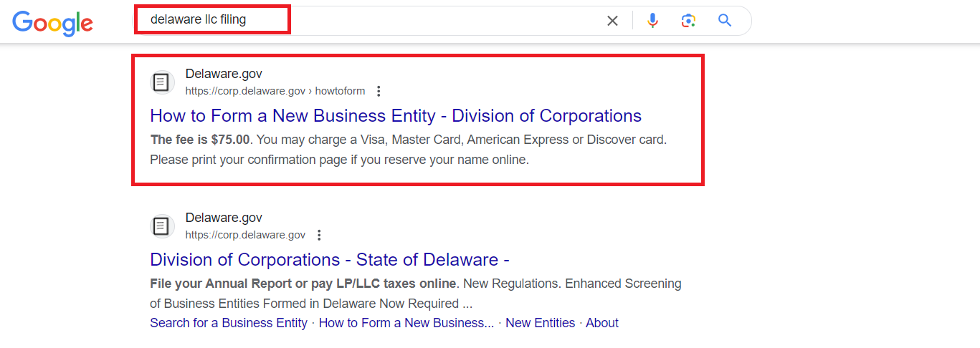The image size is (980, 348).
Task: Click the magnifying glass search button
Action: point(725,20)
